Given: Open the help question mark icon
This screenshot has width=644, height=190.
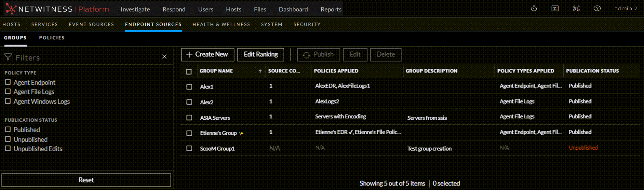Looking at the screenshot, I should [597, 8].
